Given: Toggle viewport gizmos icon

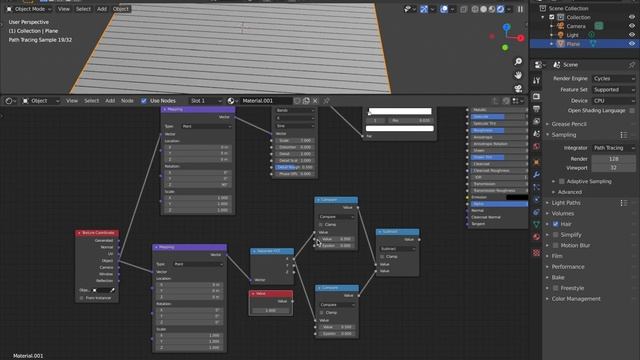Looking at the screenshot, I should [x=424, y=9].
